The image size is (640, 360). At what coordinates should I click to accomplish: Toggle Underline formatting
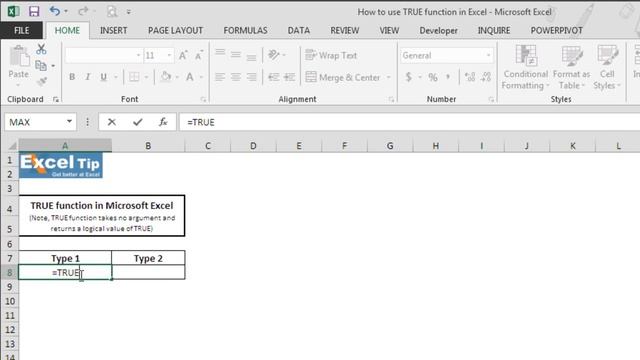click(104, 77)
